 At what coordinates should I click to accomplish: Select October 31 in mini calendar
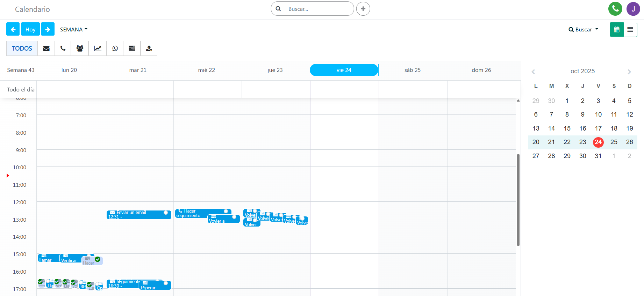[x=598, y=156]
